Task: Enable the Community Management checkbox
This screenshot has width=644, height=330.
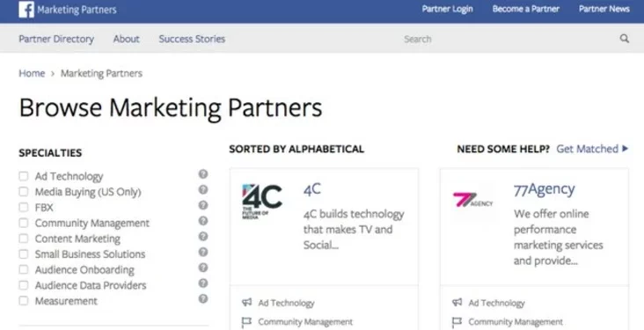Action: coord(24,223)
